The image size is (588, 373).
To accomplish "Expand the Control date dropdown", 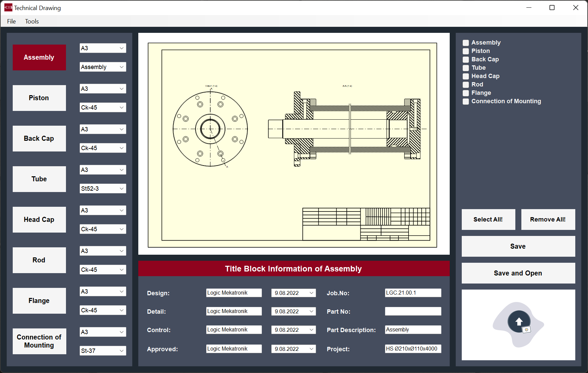I will pos(293,330).
